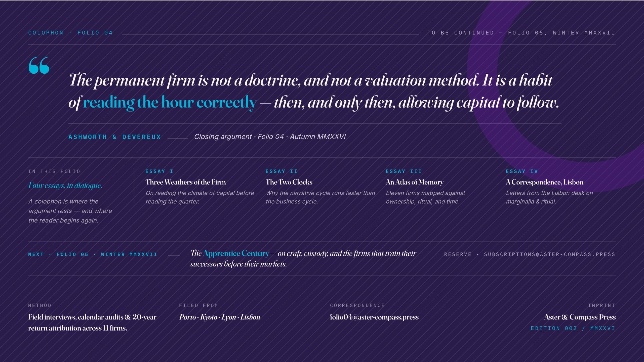This screenshot has height=362, width=644.
Task: Click the imprint name 'Aster & Compass Press'
Action: (x=580, y=317)
